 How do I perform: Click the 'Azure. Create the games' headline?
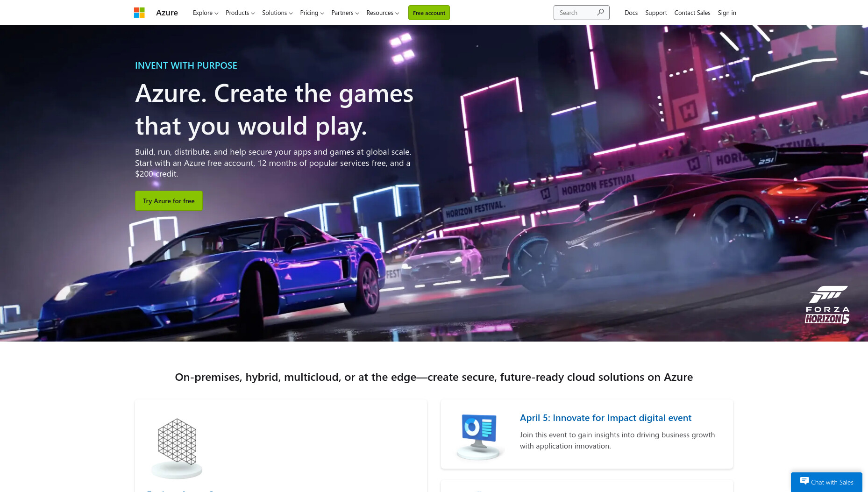[x=274, y=109]
